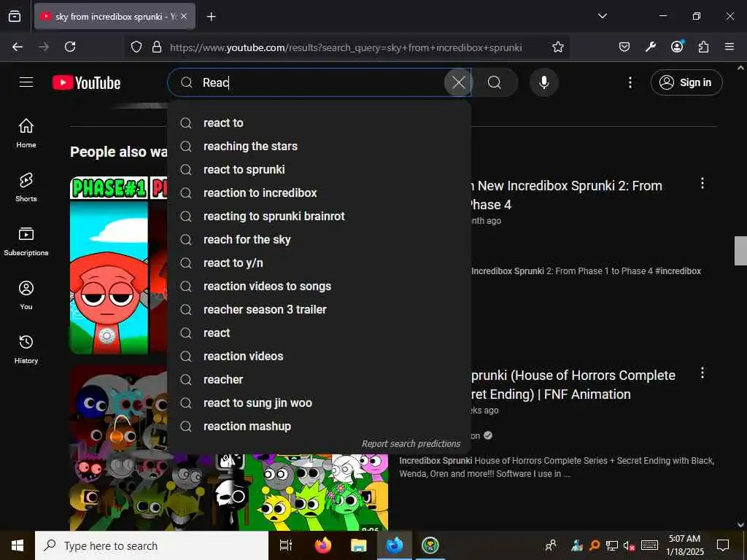Screen dimensions: 747x560
Task: Choose suggestion 'react to y/n'
Action: (320, 262)
